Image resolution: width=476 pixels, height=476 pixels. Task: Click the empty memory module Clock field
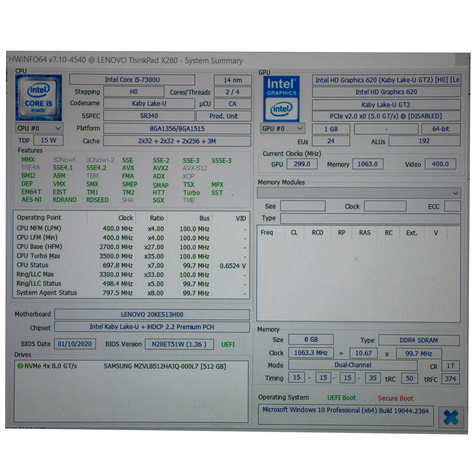[385, 206]
